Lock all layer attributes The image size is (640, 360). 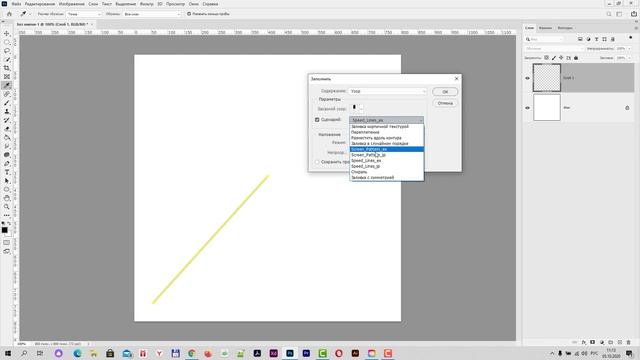[x=576, y=58]
